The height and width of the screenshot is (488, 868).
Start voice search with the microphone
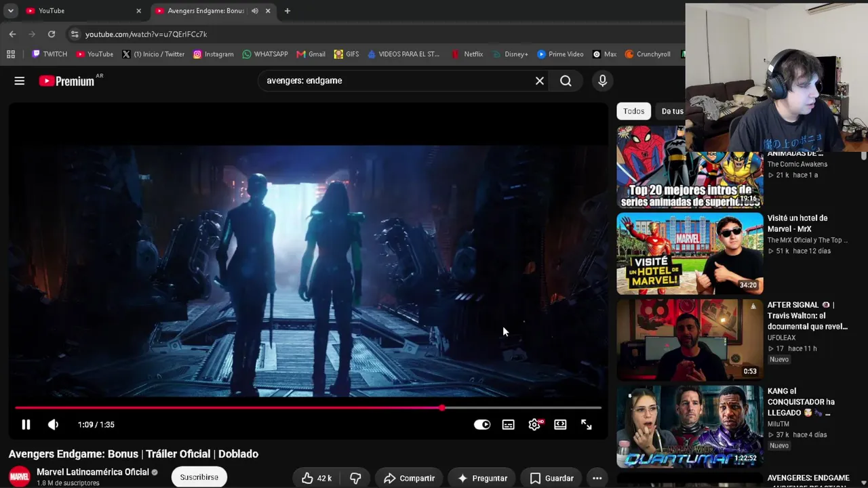tap(602, 81)
